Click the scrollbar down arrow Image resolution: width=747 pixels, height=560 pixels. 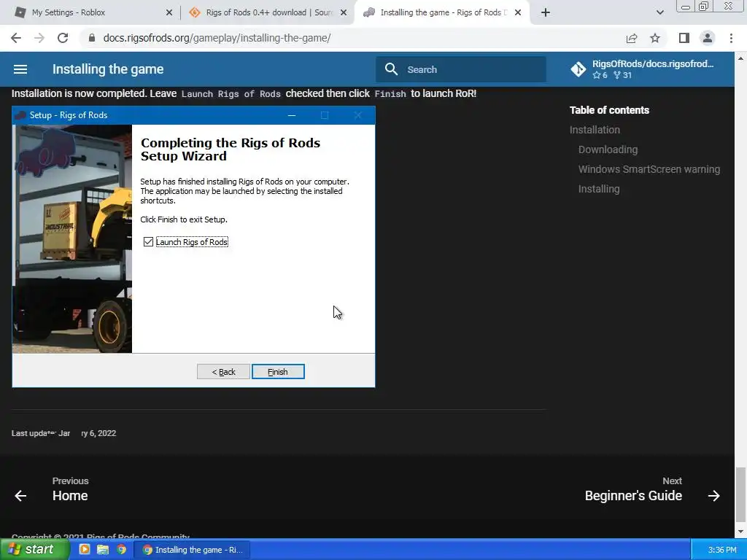pos(740,532)
